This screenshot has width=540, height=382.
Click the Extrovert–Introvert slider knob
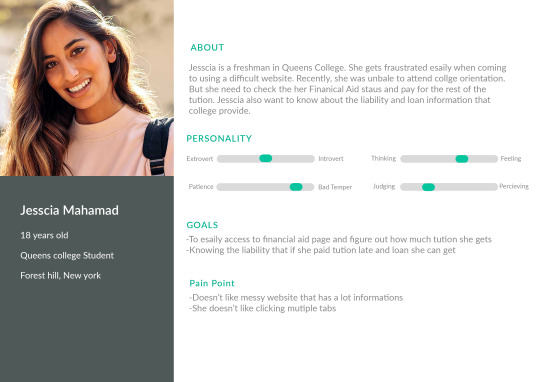tap(266, 158)
